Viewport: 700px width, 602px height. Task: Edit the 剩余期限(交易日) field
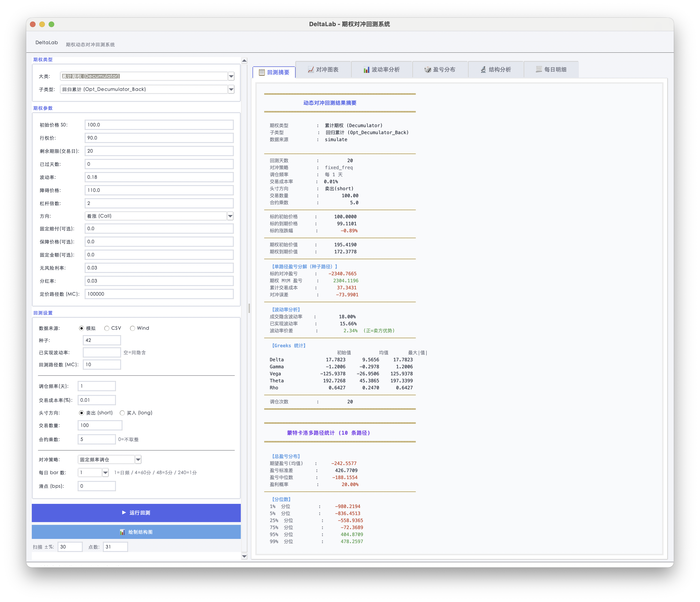tap(159, 151)
